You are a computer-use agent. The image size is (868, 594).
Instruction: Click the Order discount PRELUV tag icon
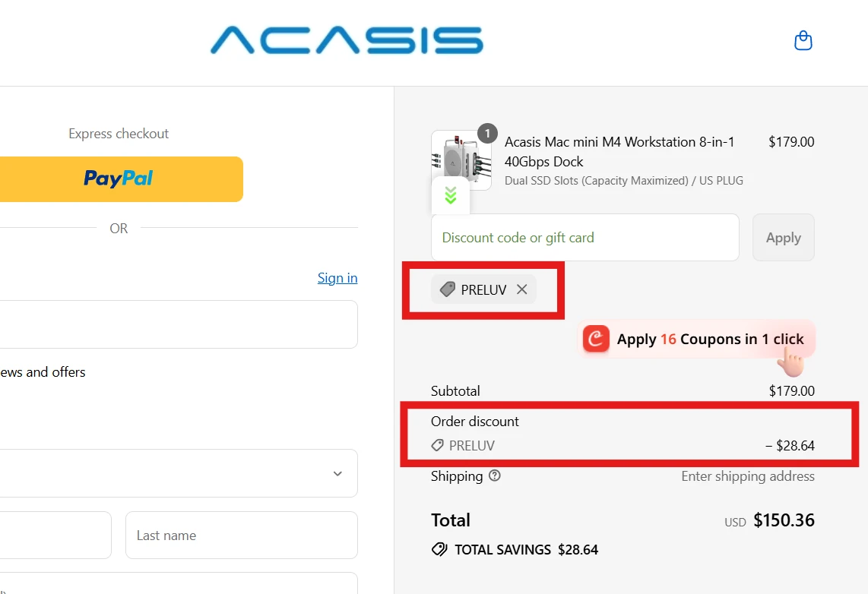(x=437, y=445)
